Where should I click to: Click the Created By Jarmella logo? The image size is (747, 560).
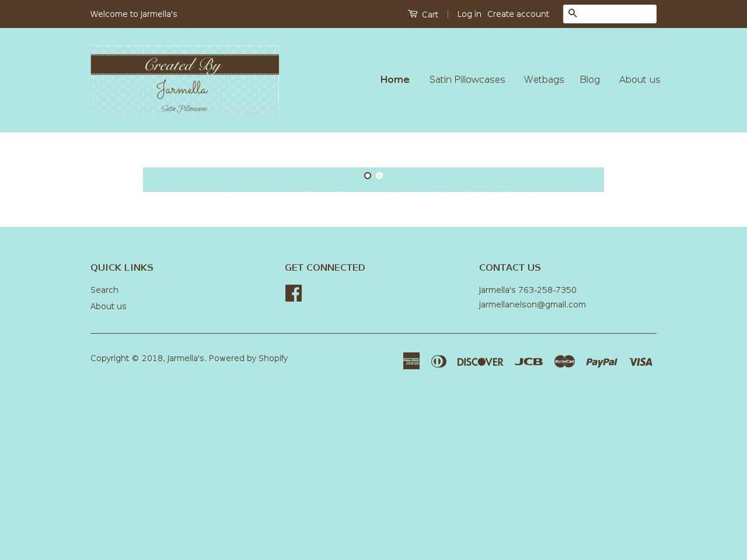[185, 80]
